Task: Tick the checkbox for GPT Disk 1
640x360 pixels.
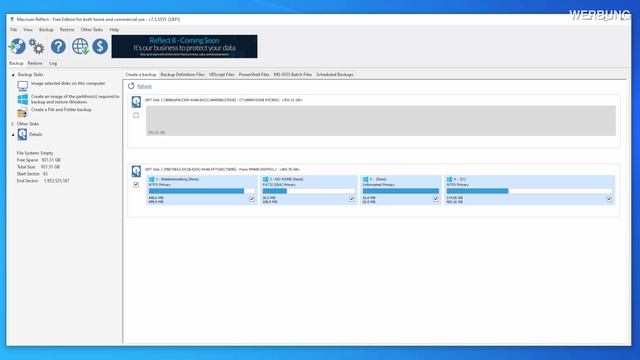Action: click(x=136, y=116)
